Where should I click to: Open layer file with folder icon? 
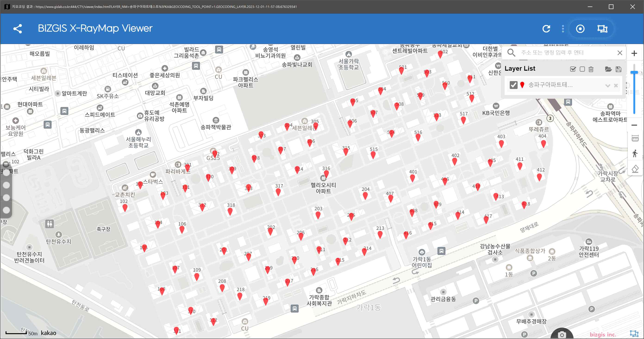[608, 69]
